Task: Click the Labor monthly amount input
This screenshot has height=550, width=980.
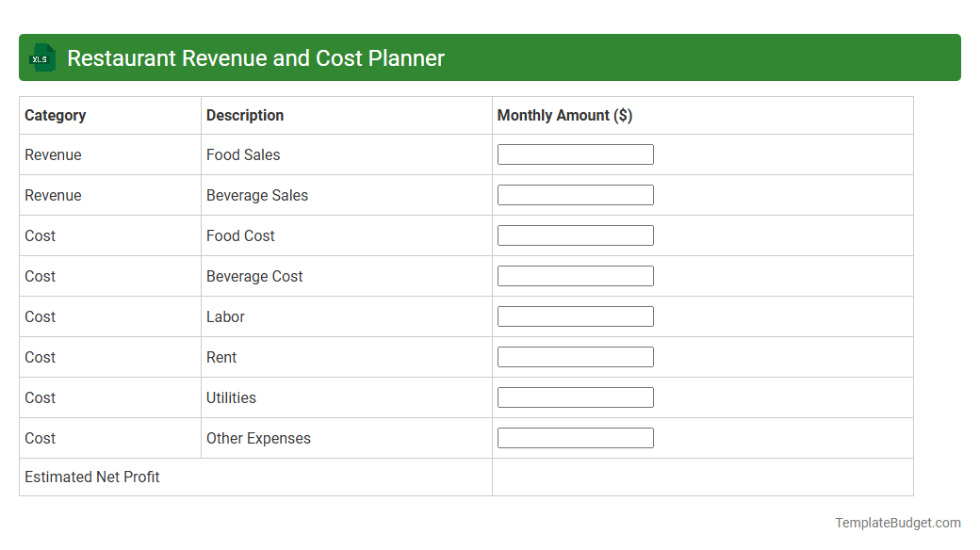Action: click(575, 315)
